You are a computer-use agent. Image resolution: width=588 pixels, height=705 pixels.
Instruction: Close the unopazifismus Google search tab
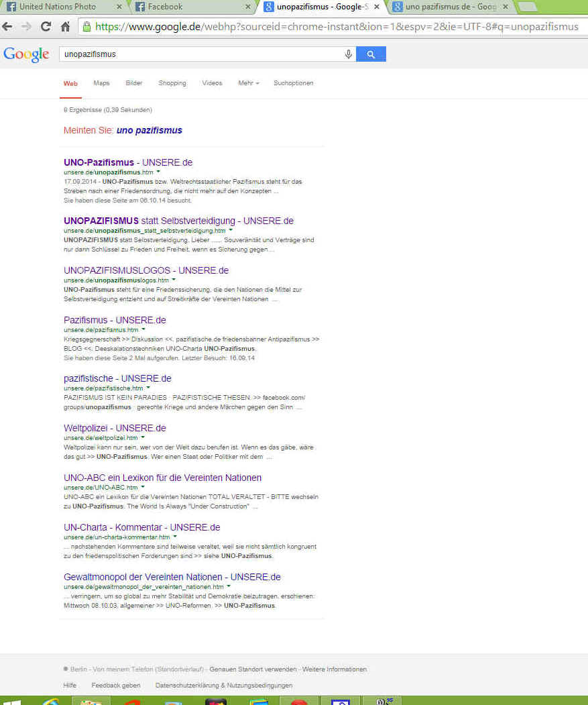pos(377,7)
